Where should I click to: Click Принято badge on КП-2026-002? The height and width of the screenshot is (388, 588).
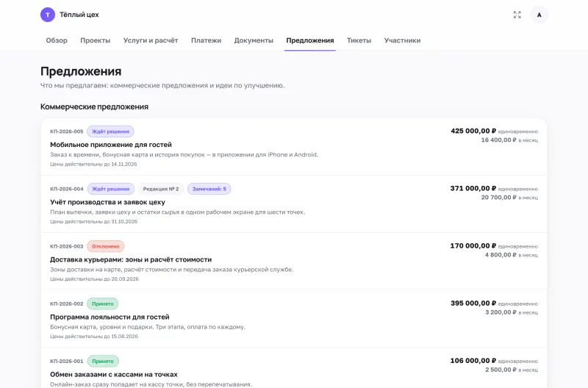click(x=103, y=303)
